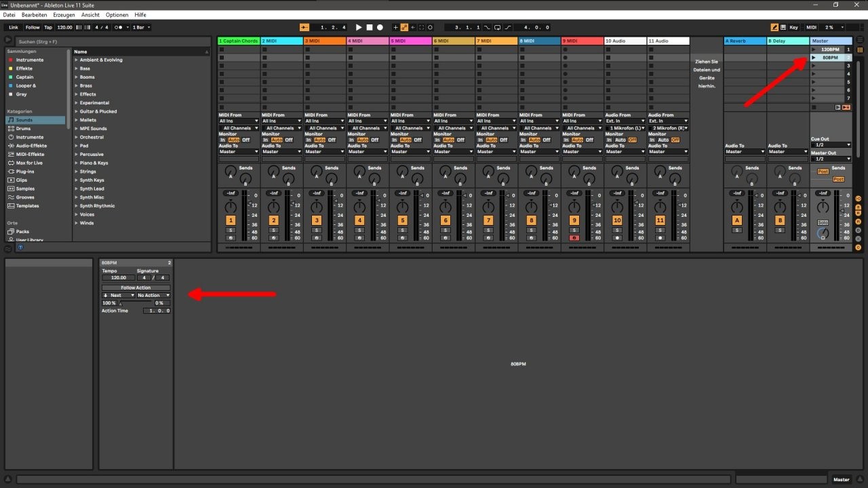Image resolution: width=868 pixels, height=488 pixels.
Task: Click Send A knob on track 4
Action: [359, 171]
